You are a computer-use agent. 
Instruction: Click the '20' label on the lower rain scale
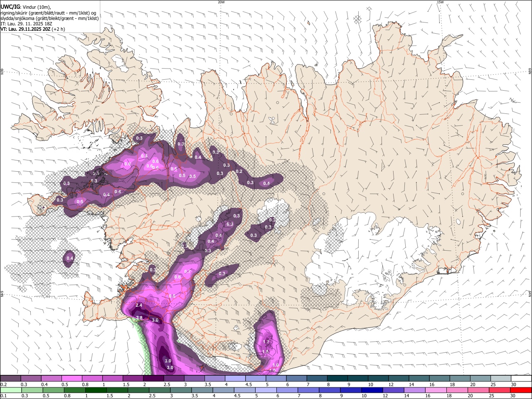470,396
